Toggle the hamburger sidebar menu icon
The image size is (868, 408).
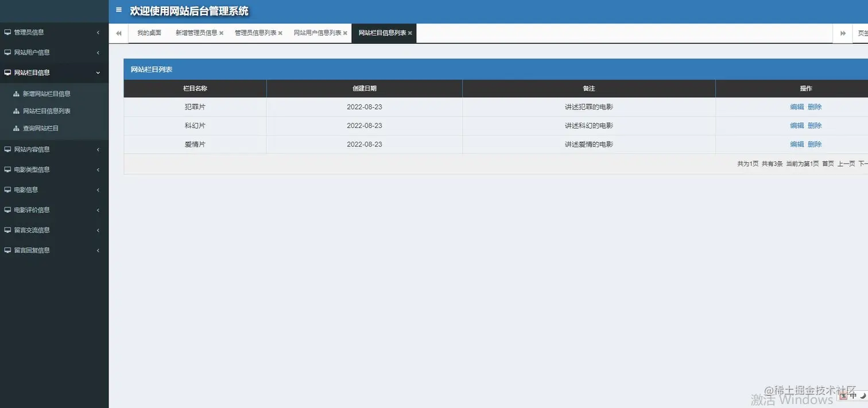click(119, 10)
